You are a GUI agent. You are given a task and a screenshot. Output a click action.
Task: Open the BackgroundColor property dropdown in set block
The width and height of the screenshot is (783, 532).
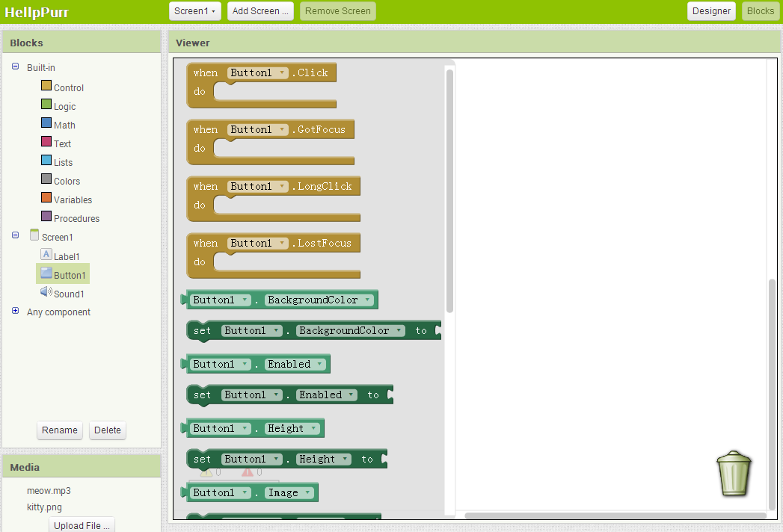click(399, 330)
